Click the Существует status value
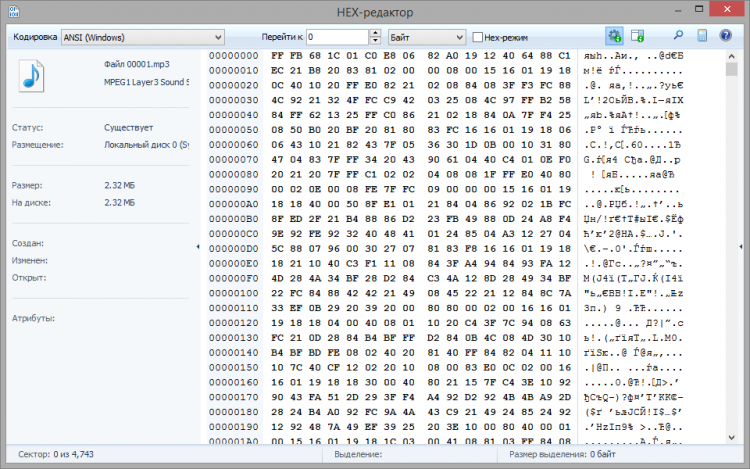Screen dimensions: 750x469 (129, 128)
